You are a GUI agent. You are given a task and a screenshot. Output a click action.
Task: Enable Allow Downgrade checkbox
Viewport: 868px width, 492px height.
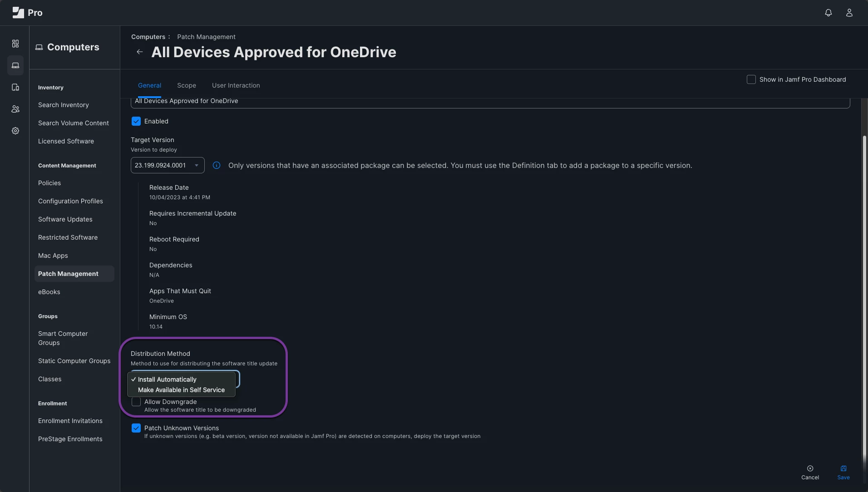(x=136, y=402)
